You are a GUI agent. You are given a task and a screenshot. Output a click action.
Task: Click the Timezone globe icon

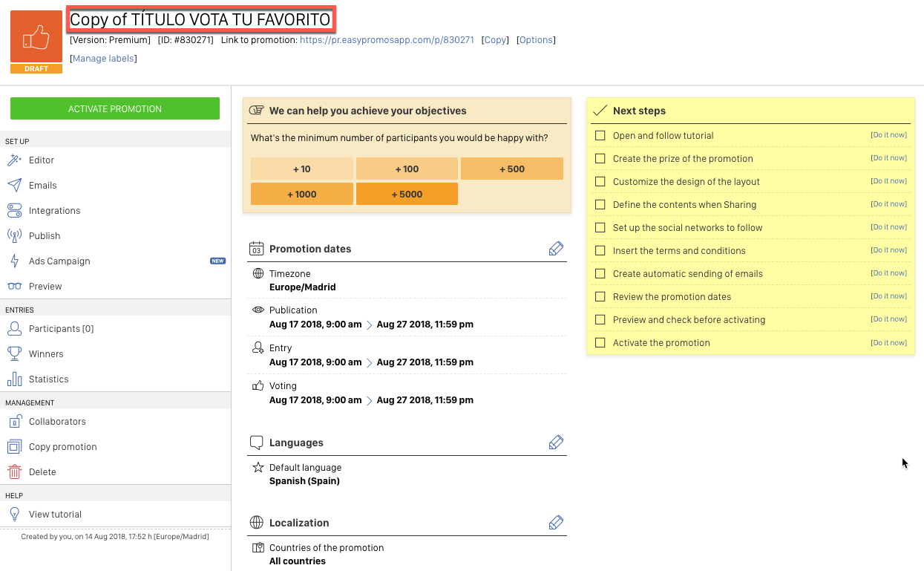[x=258, y=273]
